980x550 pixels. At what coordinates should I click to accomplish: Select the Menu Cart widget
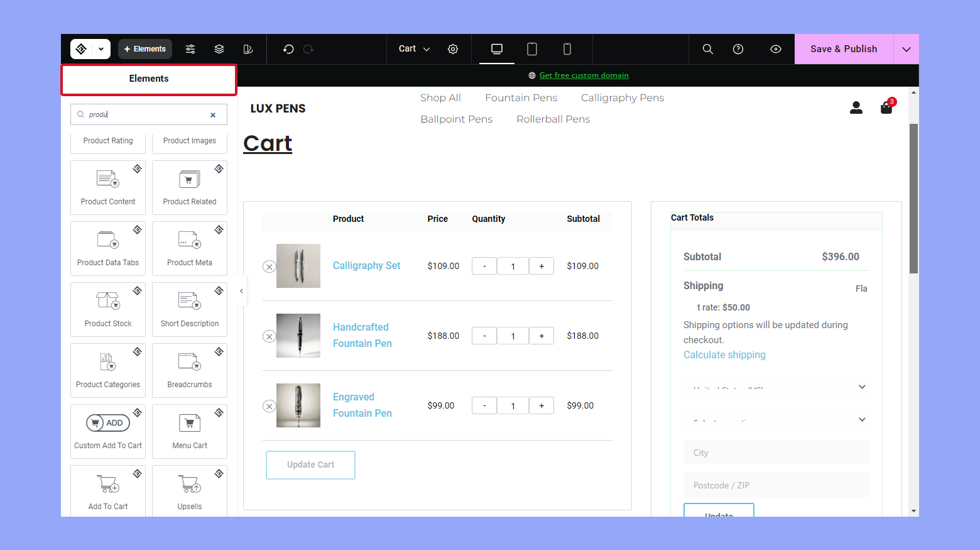[x=189, y=431]
